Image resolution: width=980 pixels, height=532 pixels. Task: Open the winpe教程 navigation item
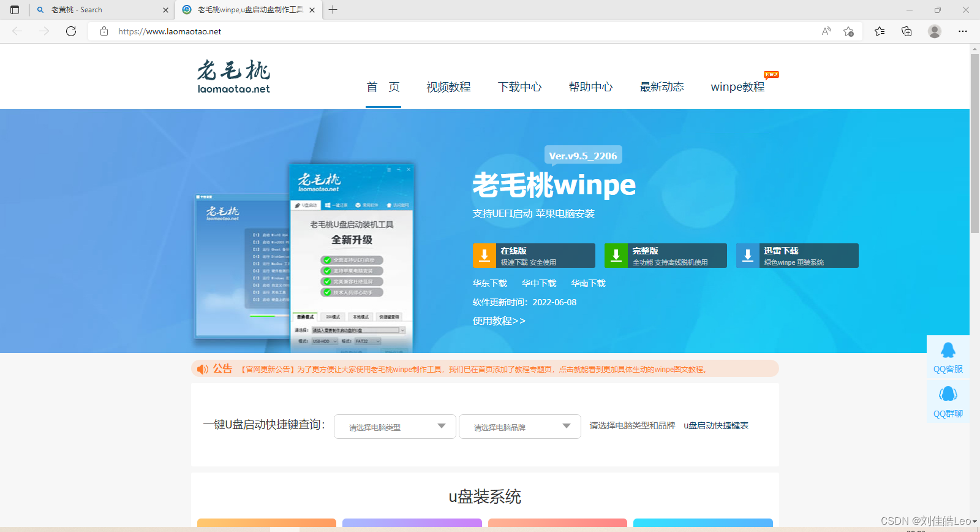point(737,87)
